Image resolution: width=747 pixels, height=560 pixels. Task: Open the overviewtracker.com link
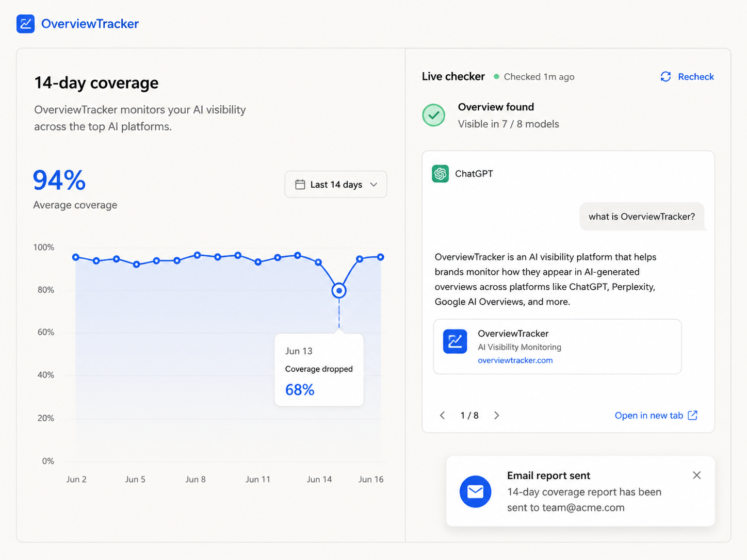[x=515, y=360]
